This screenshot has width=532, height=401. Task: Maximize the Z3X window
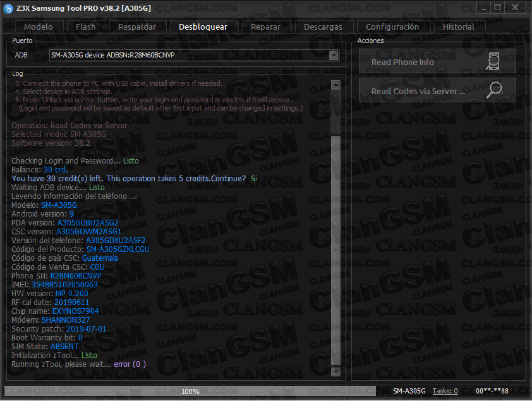coord(497,8)
